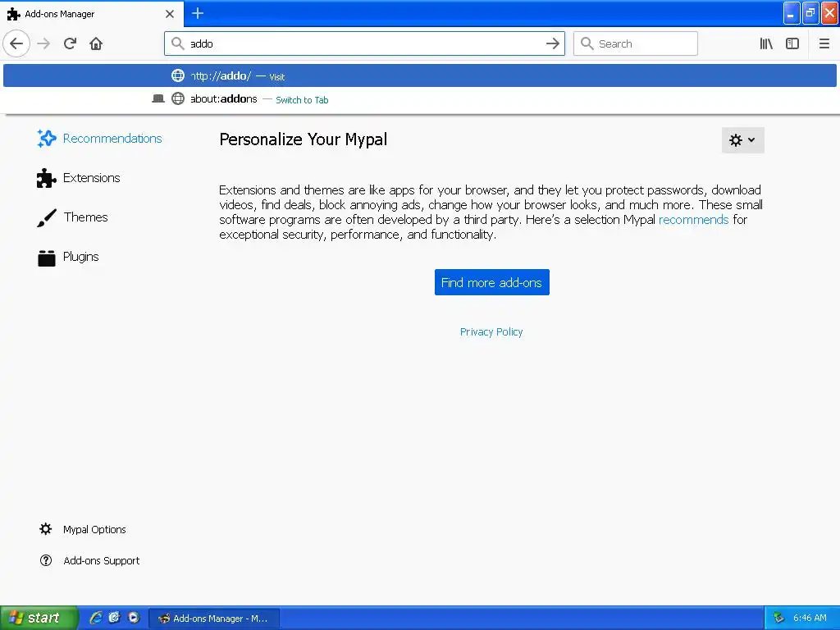This screenshot has width=840, height=630.
Task: Click the Personalize Your Mypal heading
Action: tap(304, 139)
